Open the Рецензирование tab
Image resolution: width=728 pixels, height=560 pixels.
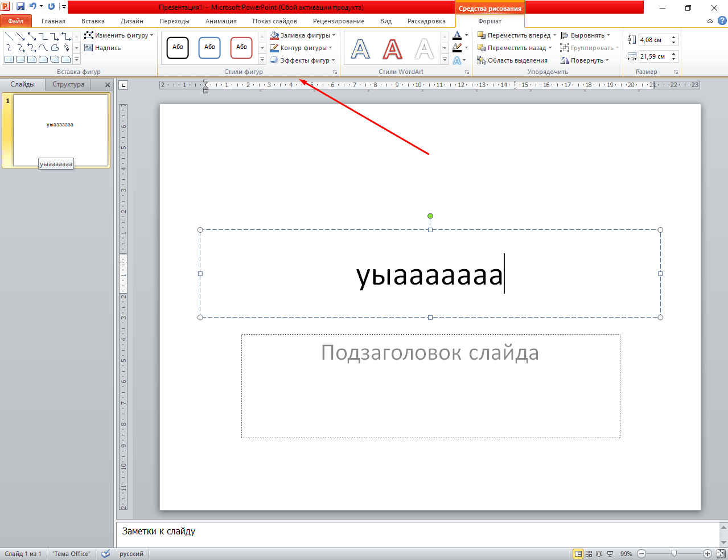tap(339, 21)
